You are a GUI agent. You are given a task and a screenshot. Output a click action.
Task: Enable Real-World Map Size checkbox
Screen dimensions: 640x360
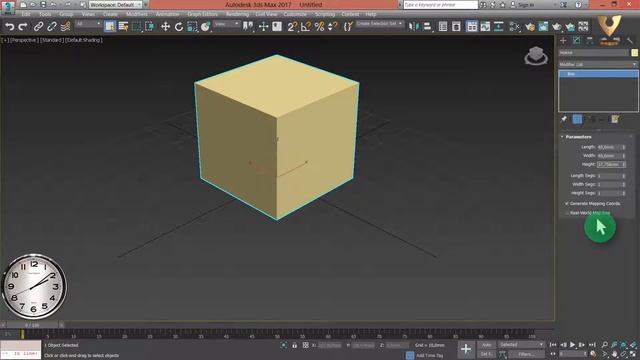click(567, 213)
